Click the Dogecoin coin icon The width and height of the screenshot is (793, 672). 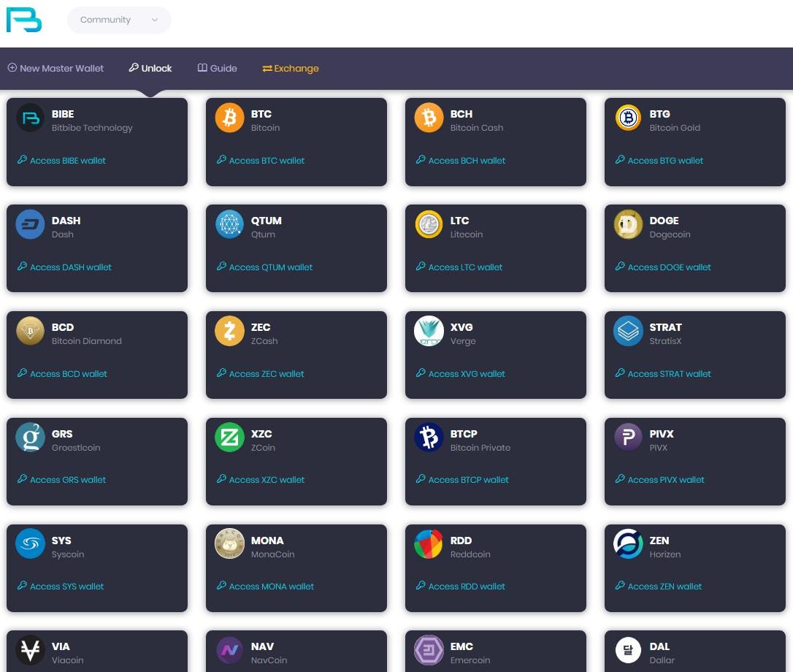click(x=628, y=224)
